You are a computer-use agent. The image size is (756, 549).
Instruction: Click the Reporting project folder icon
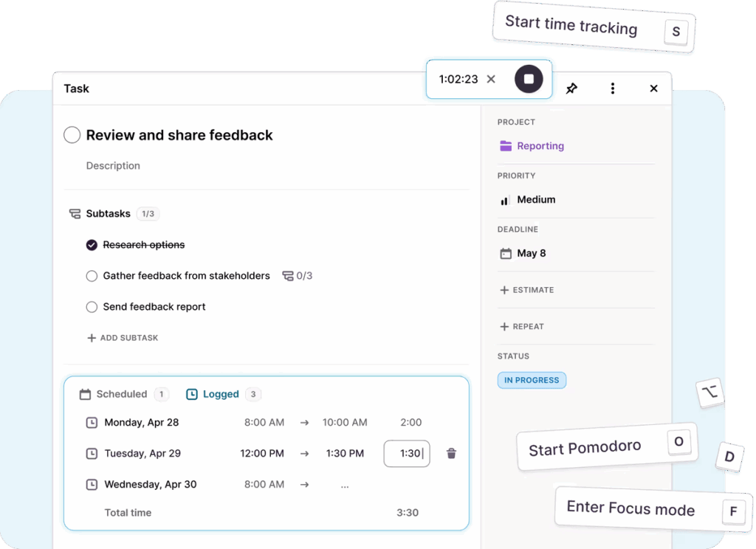(506, 146)
